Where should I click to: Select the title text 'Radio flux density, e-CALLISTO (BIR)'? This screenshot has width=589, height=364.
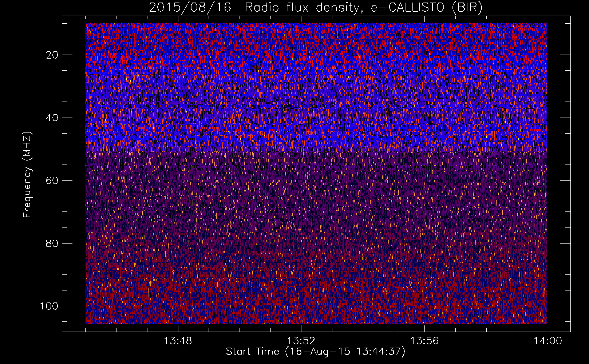(x=364, y=8)
